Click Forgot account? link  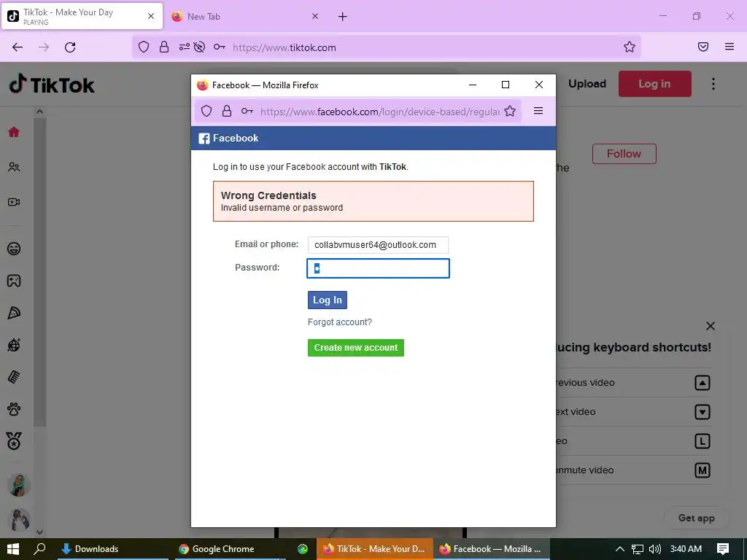(340, 322)
